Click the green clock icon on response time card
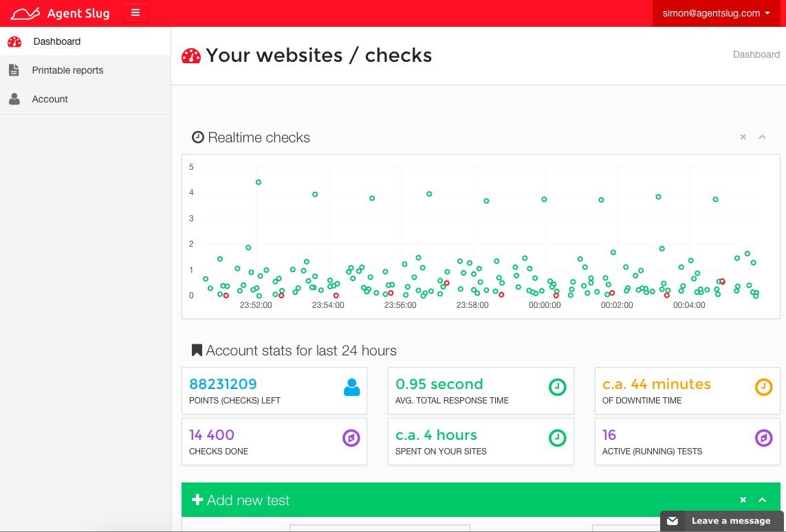786x532 pixels. 557,387
